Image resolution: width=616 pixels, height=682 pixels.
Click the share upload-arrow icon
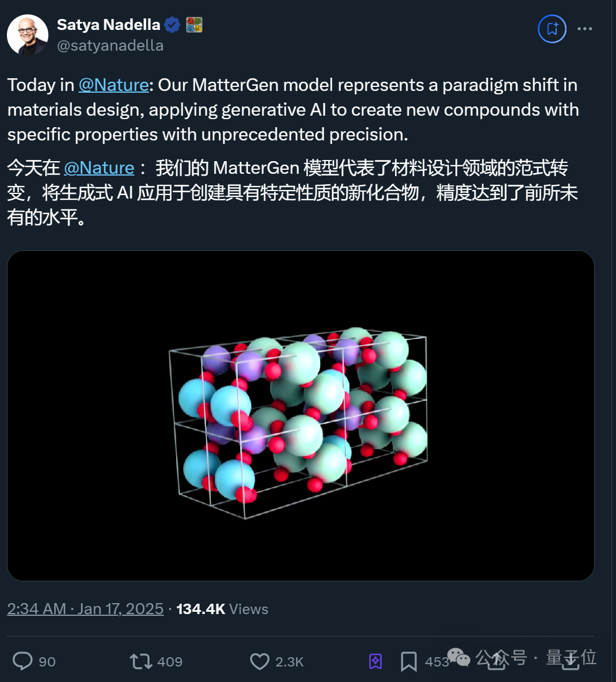tap(496, 660)
